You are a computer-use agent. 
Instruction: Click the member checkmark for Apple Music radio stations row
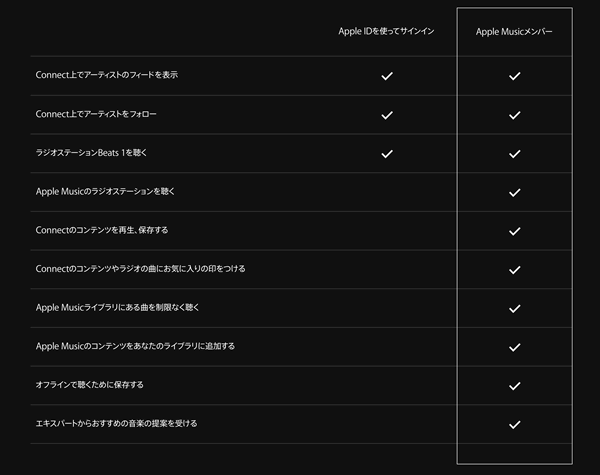514,192
